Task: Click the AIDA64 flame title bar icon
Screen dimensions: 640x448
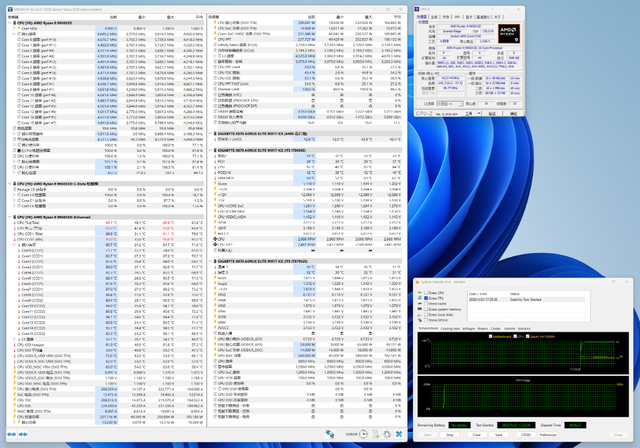Action: pos(417,282)
